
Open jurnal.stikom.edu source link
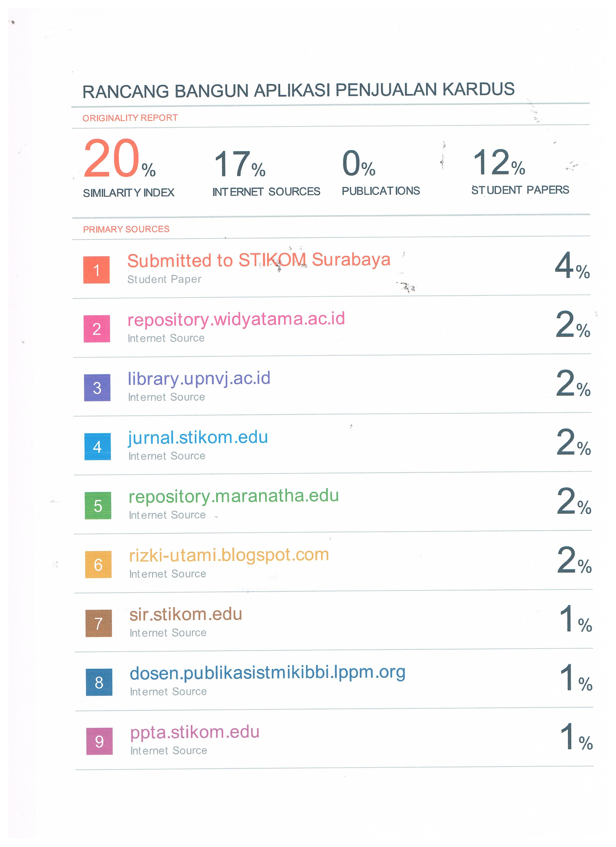198,437
